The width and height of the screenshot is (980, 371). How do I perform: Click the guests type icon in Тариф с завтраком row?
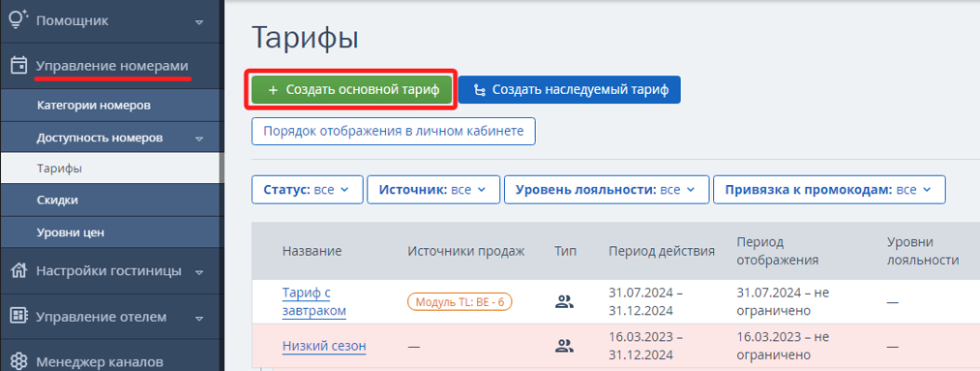(564, 302)
